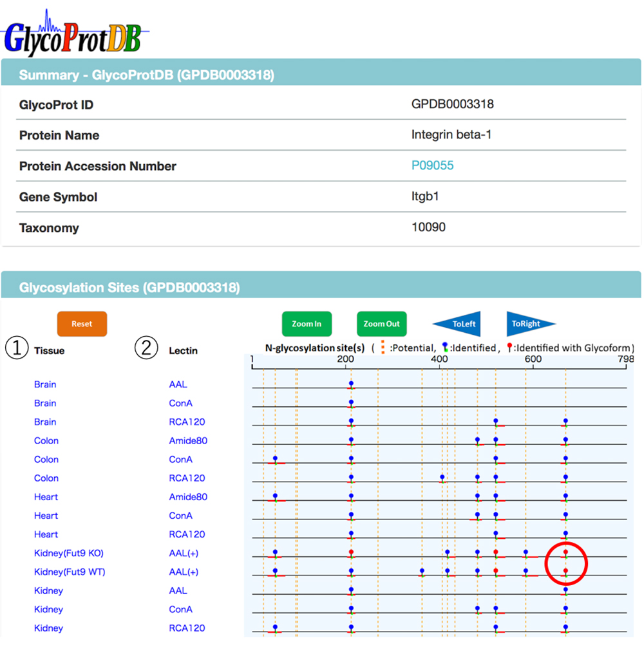Open the ConA lectin link in the Brain row
The height and width of the screenshot is (656, 644).
coord(181,403)
